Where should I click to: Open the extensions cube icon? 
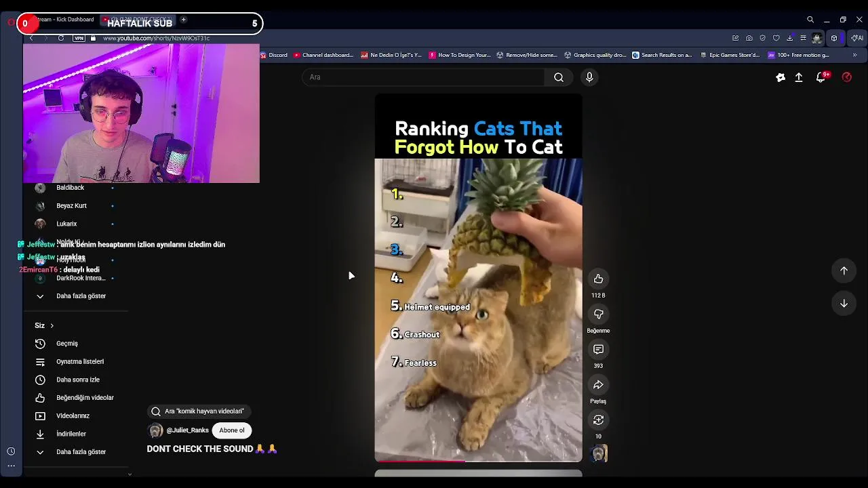(834, 38)
